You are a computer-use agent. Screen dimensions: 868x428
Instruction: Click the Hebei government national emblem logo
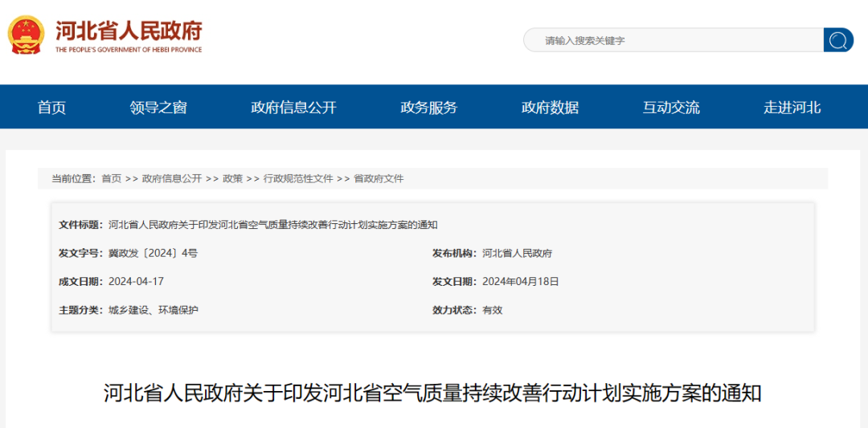26,35
